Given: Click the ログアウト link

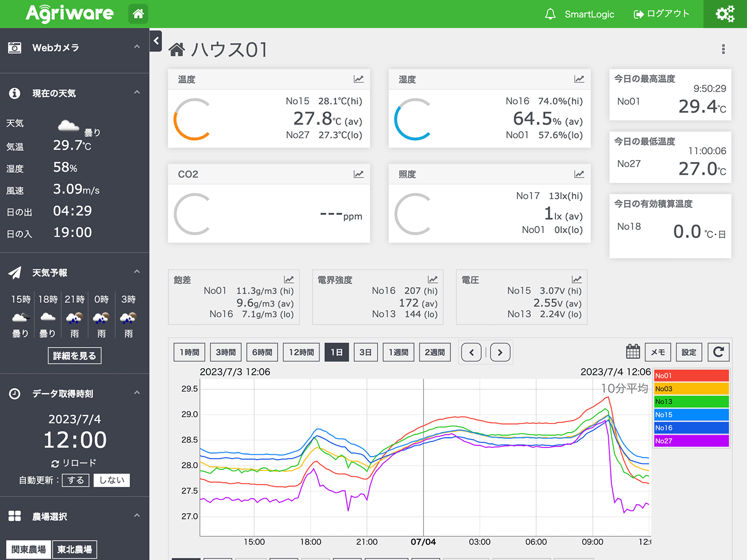Looking at the screenshot, I should coord(662,14).
